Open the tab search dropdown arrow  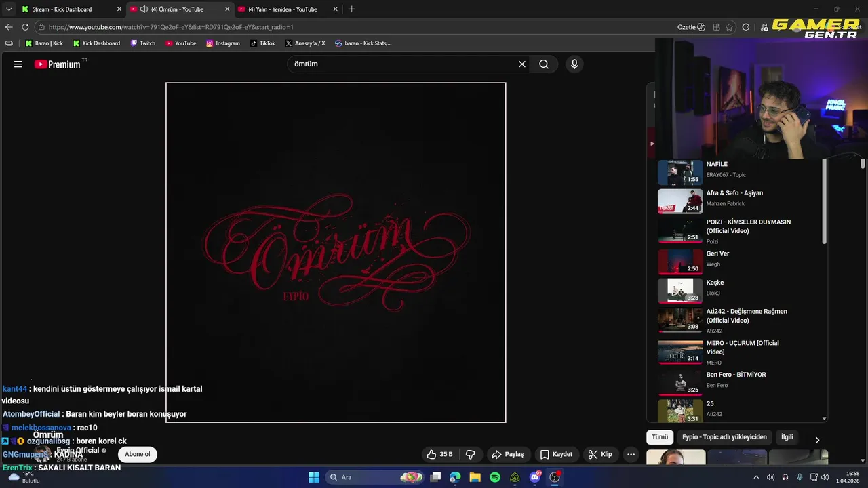point(9,9)
